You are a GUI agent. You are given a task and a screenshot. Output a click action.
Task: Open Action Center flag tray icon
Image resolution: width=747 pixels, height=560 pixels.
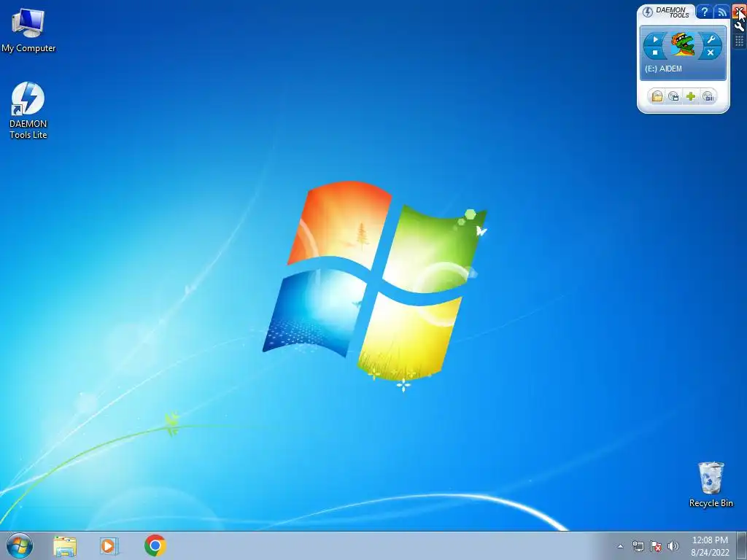(x=656, y=546)
